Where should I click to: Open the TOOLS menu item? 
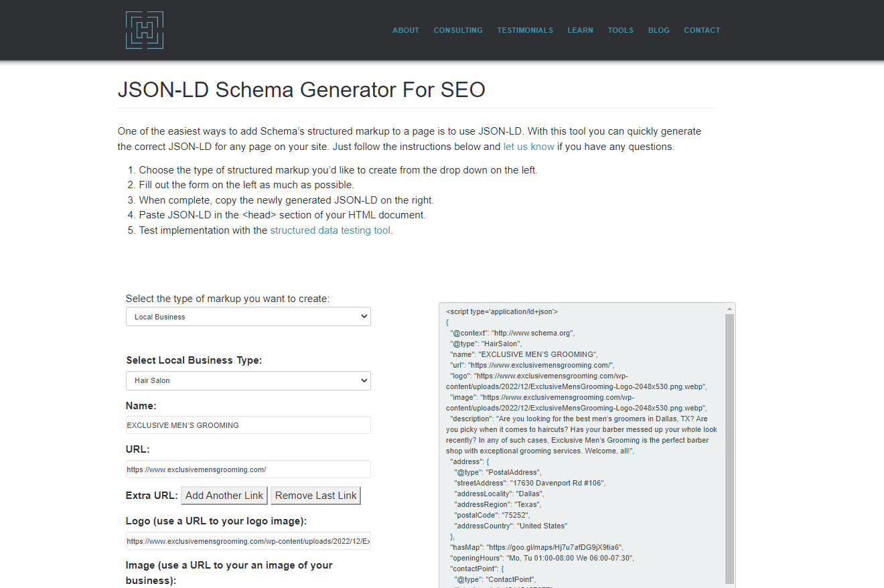[x=620, y=30]
